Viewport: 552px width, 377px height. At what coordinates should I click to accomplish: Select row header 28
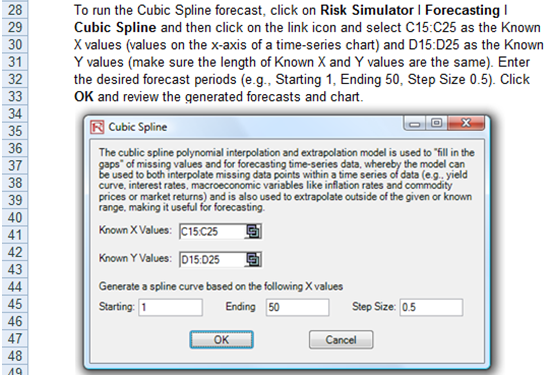tap(15, 10)
